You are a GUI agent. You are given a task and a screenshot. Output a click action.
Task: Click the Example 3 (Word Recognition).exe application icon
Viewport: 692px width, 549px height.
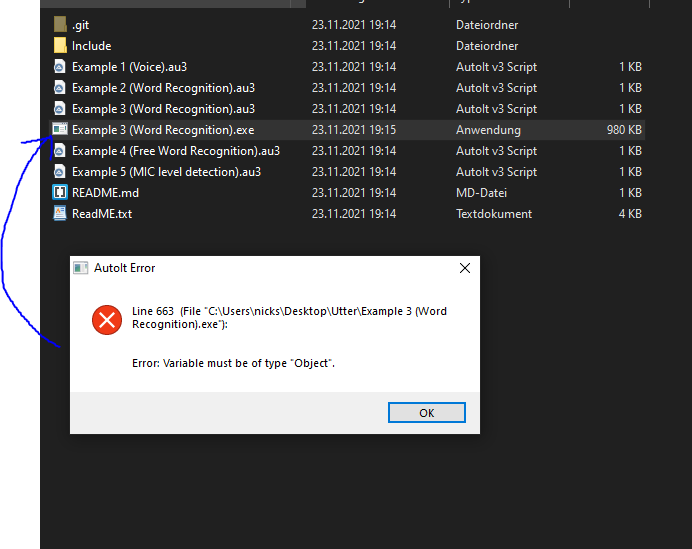(60, 129)
